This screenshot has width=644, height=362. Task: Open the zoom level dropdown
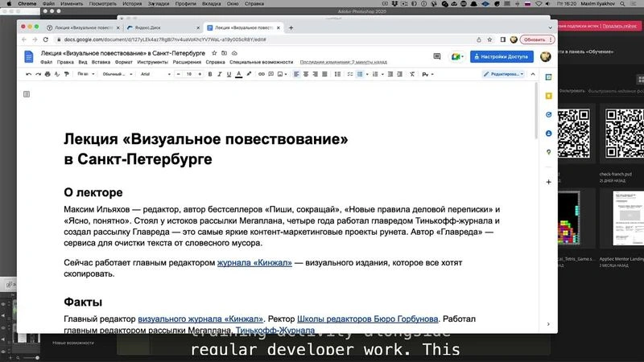(x=86, y=74)
